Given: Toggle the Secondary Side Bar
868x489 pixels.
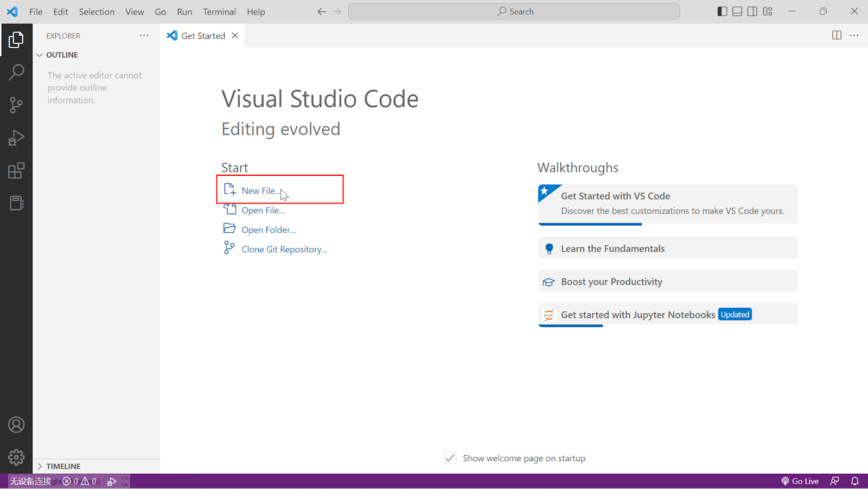Looking at the screenshot, I should 752,11.
